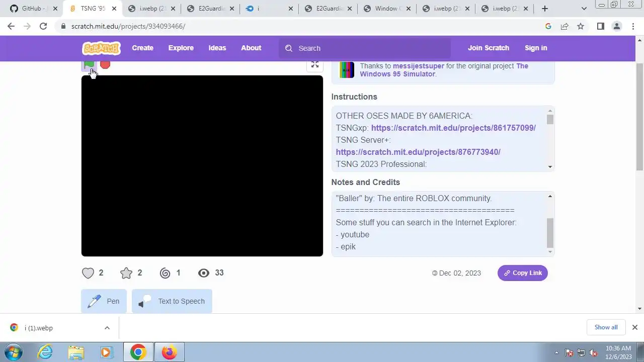Screen dimensions: 644x362
Task: Click the page scrollbar down arrow
Action: pyautogui.click(x=640, y=309)
